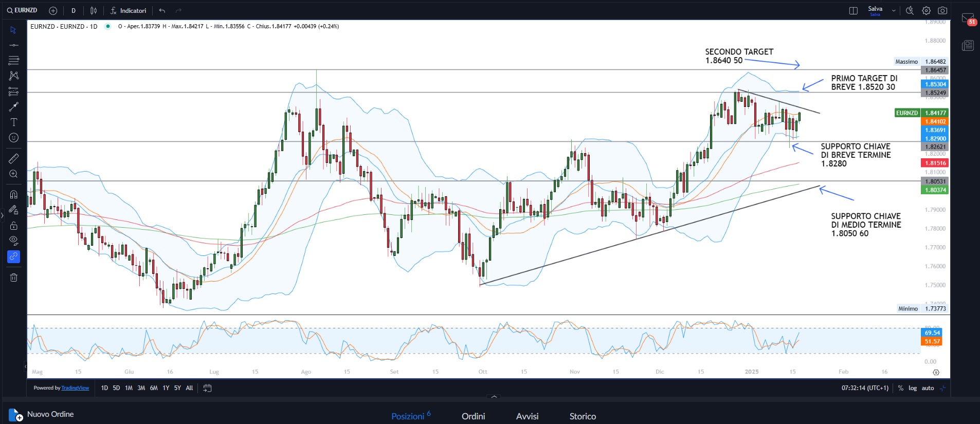
Task: Click the trash icon to remove drawings
Action: (x=14, y=278)
